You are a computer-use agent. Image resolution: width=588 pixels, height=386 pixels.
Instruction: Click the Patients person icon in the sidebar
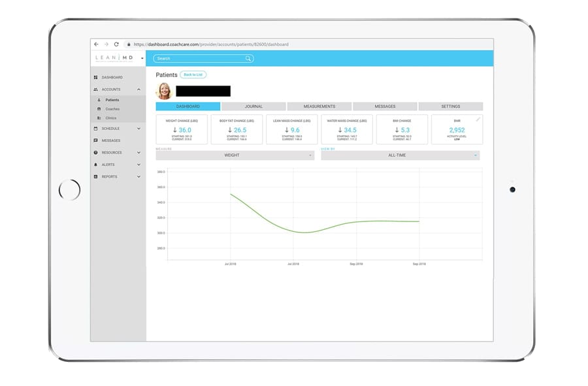pos(99,100)
